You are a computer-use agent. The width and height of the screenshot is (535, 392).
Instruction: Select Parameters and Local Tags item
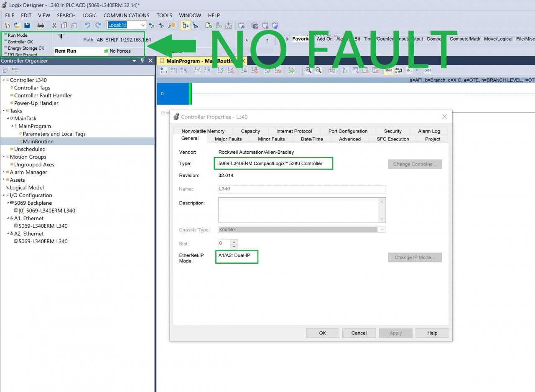pyautogui.click(x=54, y=134)
